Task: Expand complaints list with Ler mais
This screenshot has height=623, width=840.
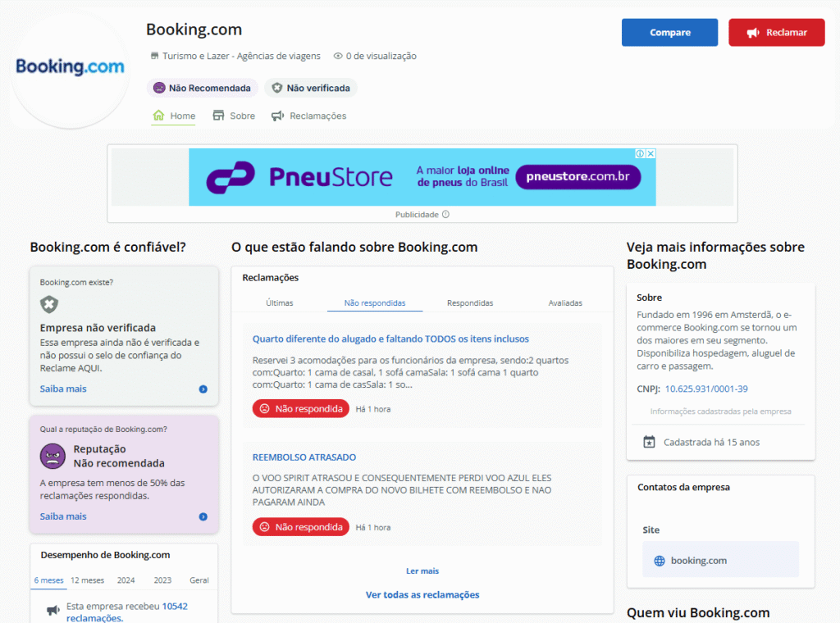Action: pos(422,571)
